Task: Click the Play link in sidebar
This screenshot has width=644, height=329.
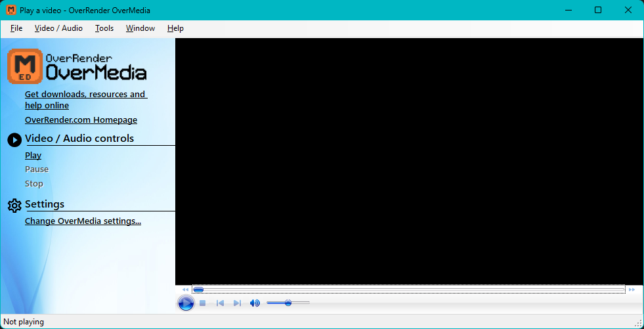Action: coord(33,155)
